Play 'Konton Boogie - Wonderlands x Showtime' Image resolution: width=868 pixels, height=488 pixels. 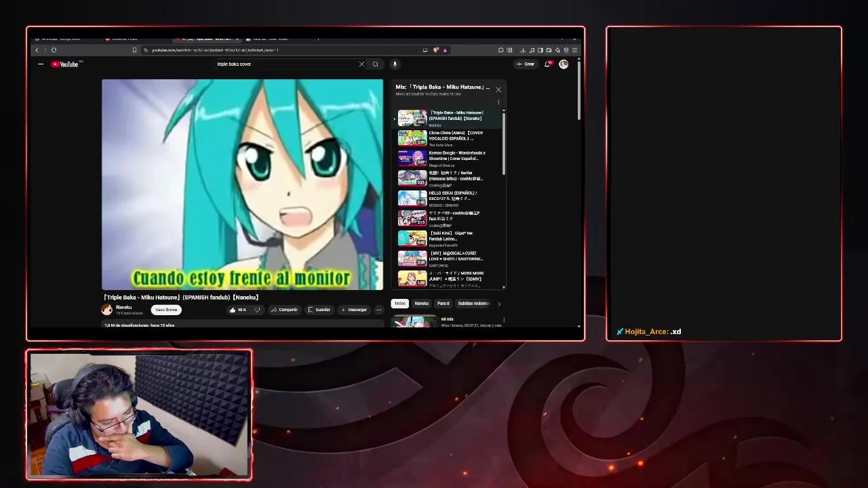[448, 159]
